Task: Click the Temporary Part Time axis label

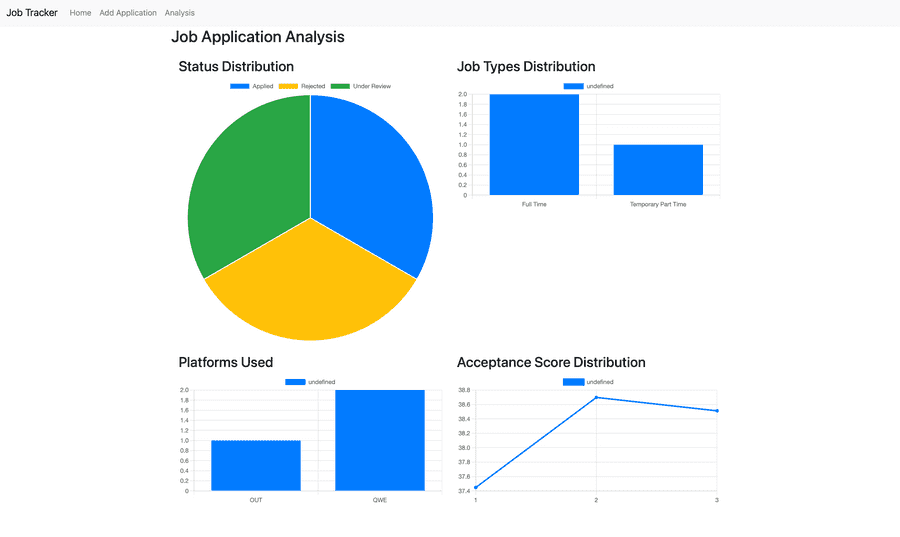Action: click(x=658, y=204)
